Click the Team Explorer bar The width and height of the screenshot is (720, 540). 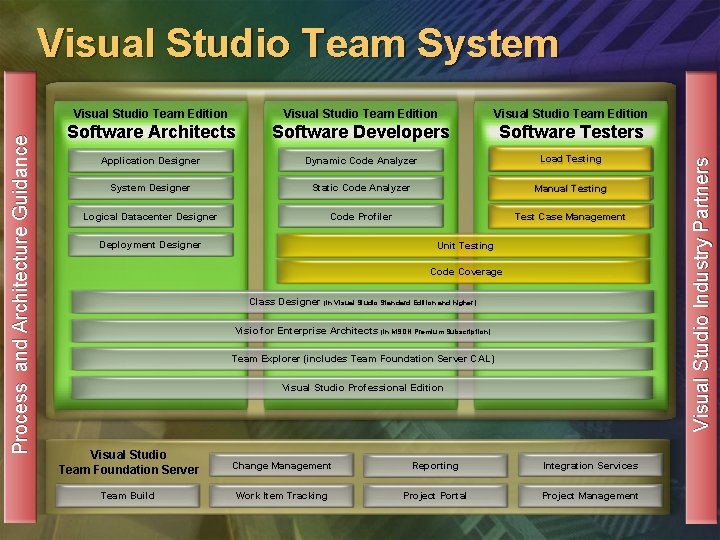363,359
